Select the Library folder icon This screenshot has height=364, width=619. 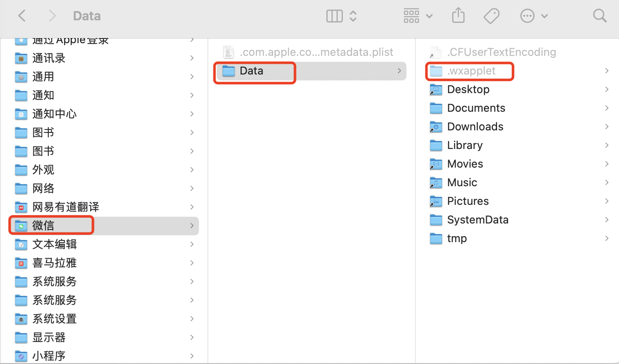[x=436, y=145]
